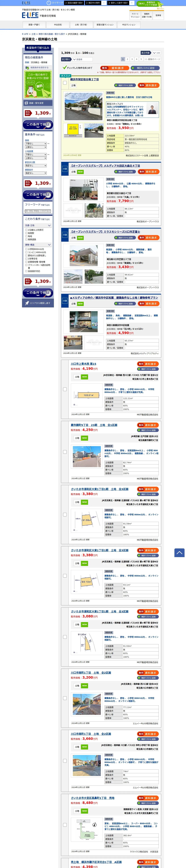Screen dimensions: 186x868
Task: Open 中古住宅 navigation tab
Action: click(58, 25)
